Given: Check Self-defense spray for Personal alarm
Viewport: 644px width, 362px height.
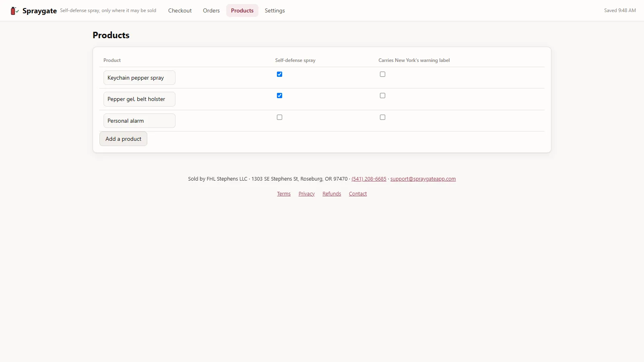Looking at the screenshot, I should click(279, 117).
